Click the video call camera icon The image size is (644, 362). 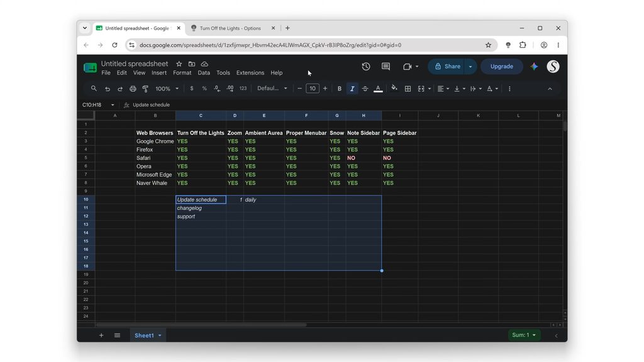pyautogui.click(x=407, y=67)
